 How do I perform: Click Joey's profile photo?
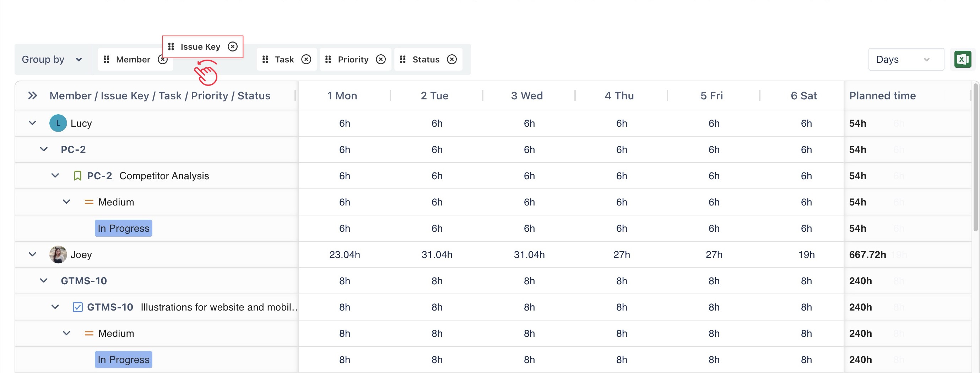[x=58, y=254]
